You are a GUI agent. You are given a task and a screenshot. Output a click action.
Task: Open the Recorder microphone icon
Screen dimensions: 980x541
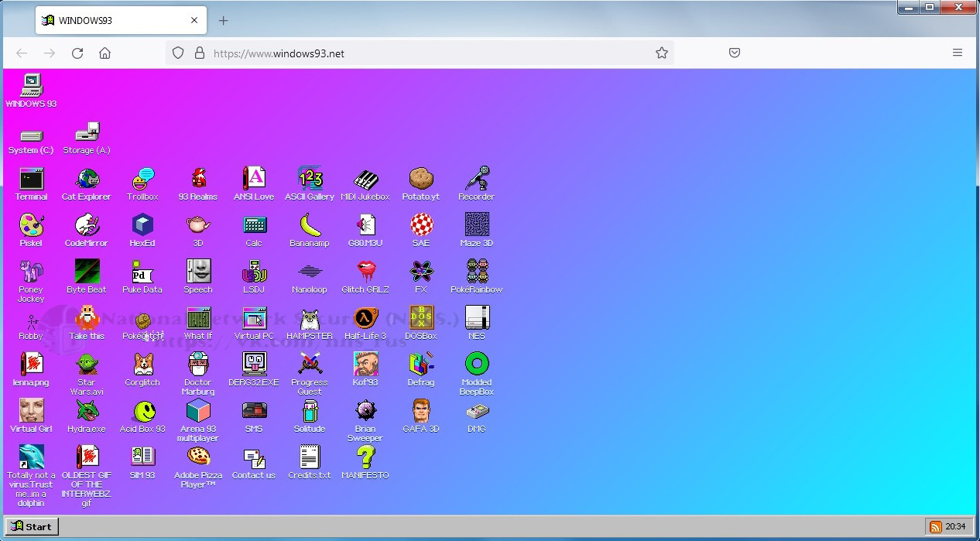pos(477,179)
